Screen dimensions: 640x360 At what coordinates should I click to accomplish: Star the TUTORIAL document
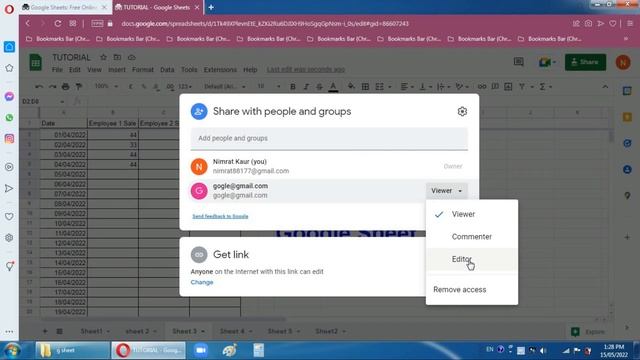point(103,58)
